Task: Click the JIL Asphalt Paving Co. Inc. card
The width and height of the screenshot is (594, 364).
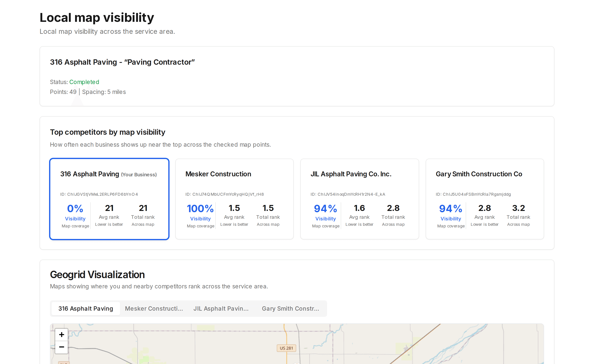Action: 359,199
